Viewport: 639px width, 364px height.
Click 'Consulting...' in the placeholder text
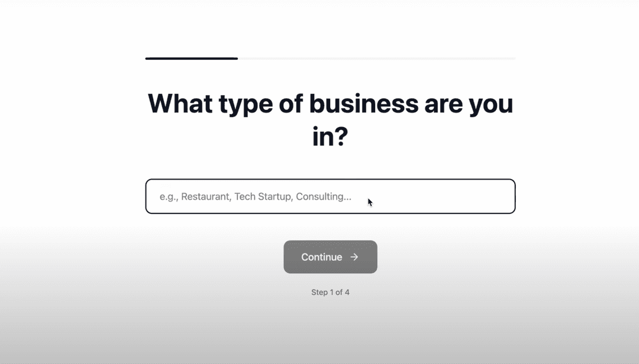point(323,197)
